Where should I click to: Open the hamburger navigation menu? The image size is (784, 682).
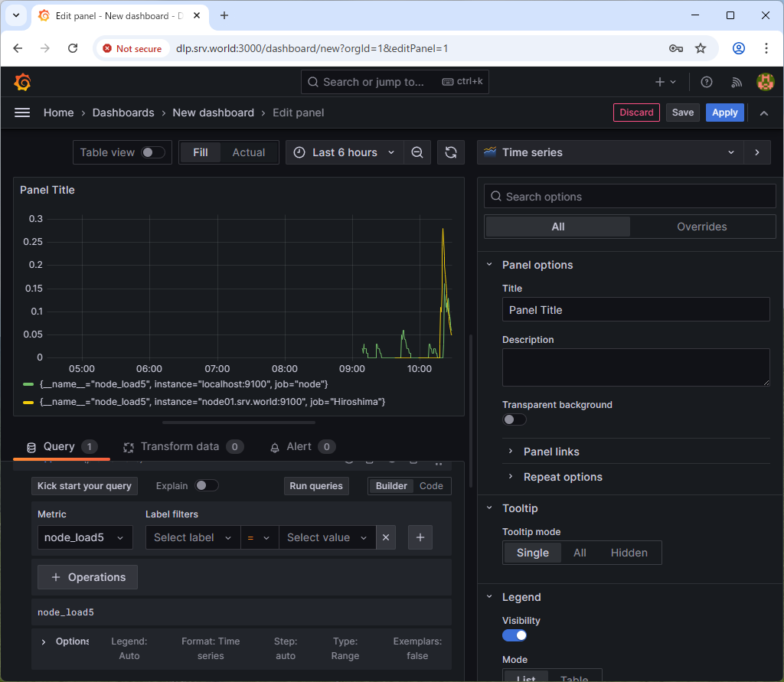click(22, 113)
